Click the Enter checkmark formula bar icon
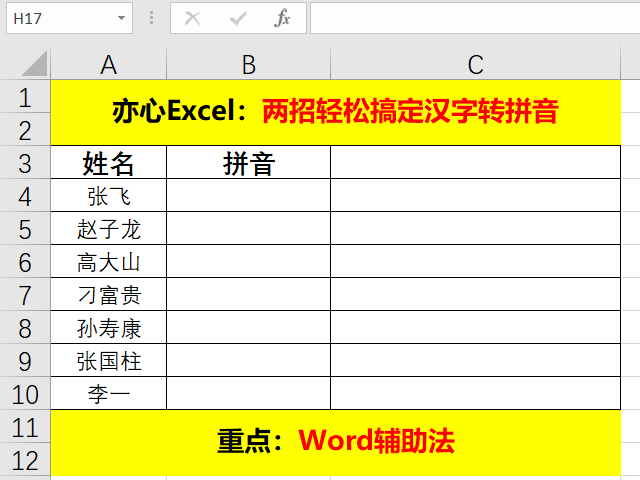Image resolution: width=640 pixels, height=480 pixels. coord(238,18)
